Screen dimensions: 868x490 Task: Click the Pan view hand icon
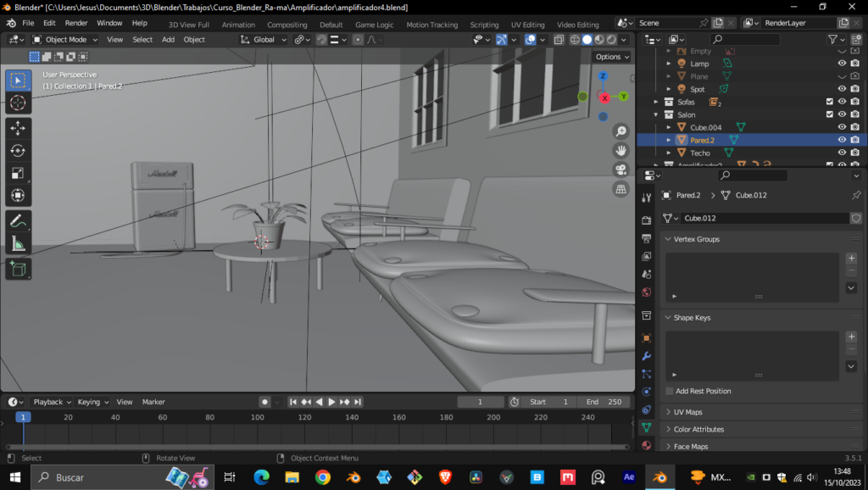(x=621, y=151)
